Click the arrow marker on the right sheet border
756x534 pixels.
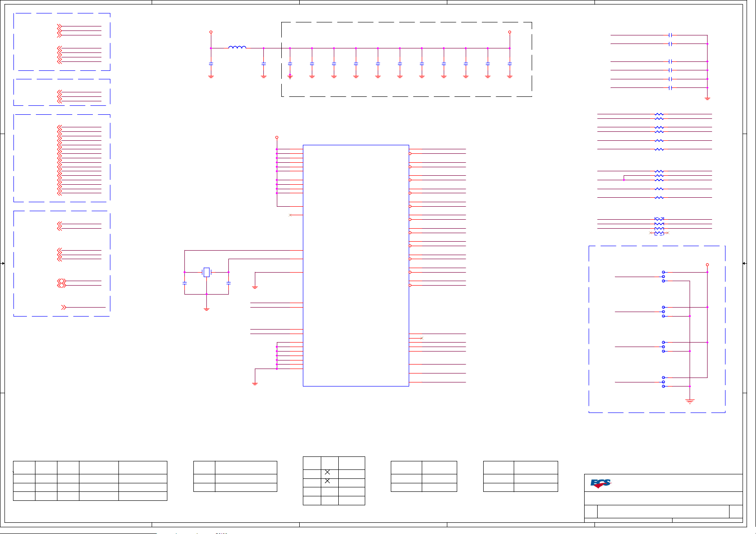[744, 264]
